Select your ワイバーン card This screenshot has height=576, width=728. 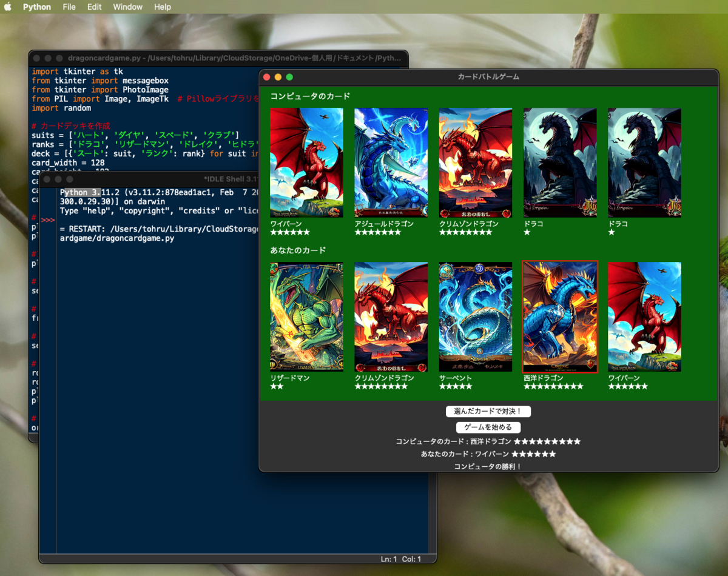pyautogui.click(x=644, y=316)
